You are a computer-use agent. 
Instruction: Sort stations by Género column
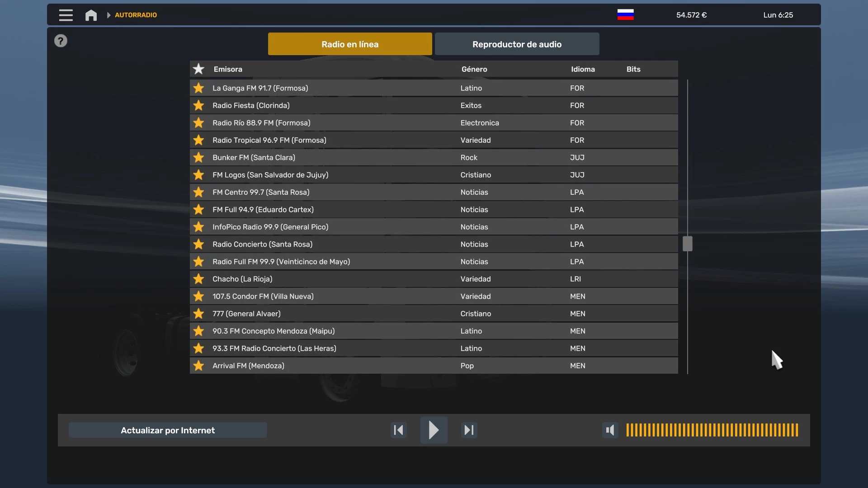coord(474,69)
